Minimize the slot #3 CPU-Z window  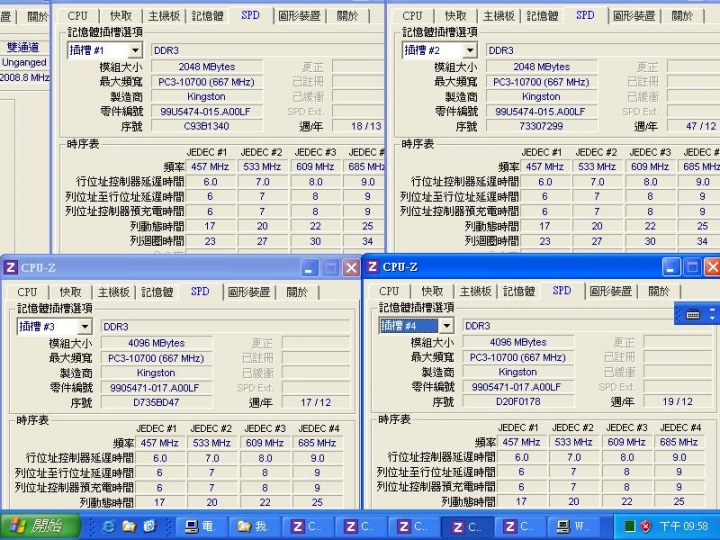pyautogui.click(x=309, y=268)
